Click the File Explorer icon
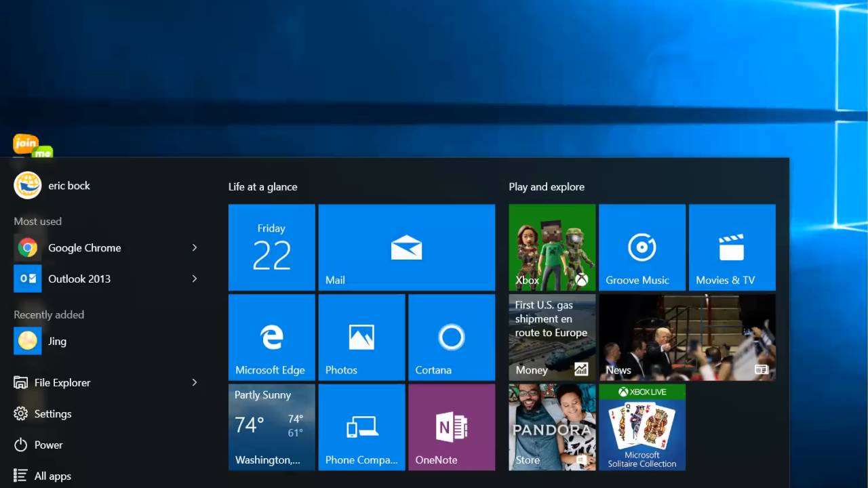The image size is (868, 488). [21, 382]
